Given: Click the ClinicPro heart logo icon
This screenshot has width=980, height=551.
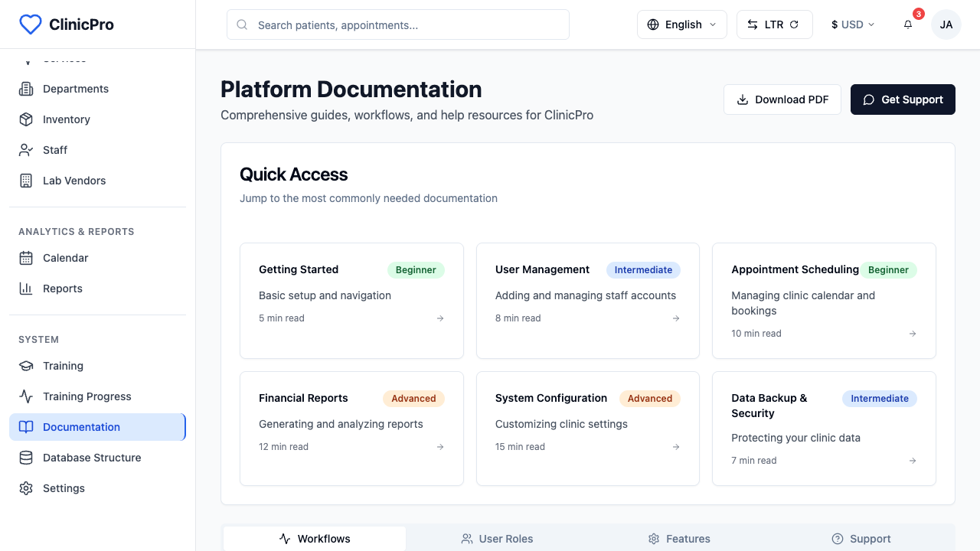Looking at the screenshot, I should (x=30, y=24).
